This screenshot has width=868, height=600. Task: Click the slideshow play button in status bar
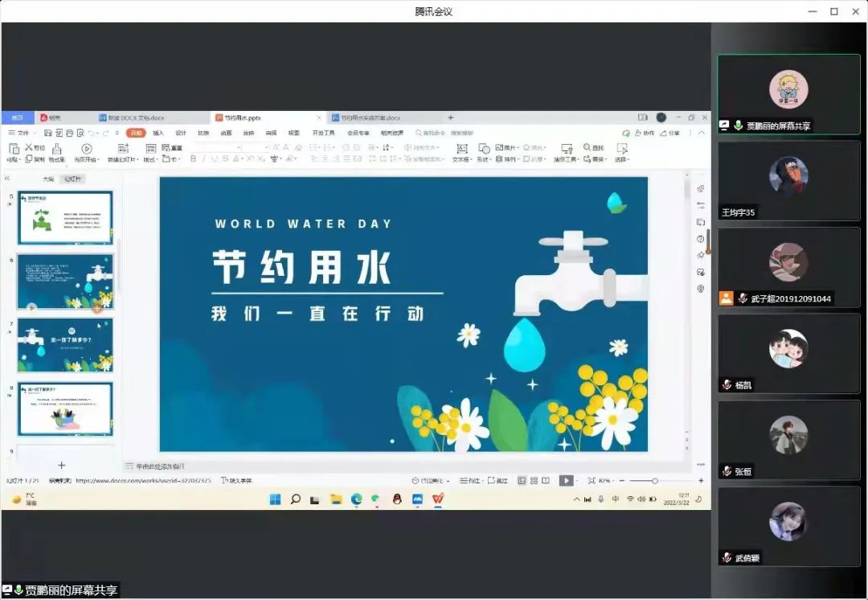[566, 480]
